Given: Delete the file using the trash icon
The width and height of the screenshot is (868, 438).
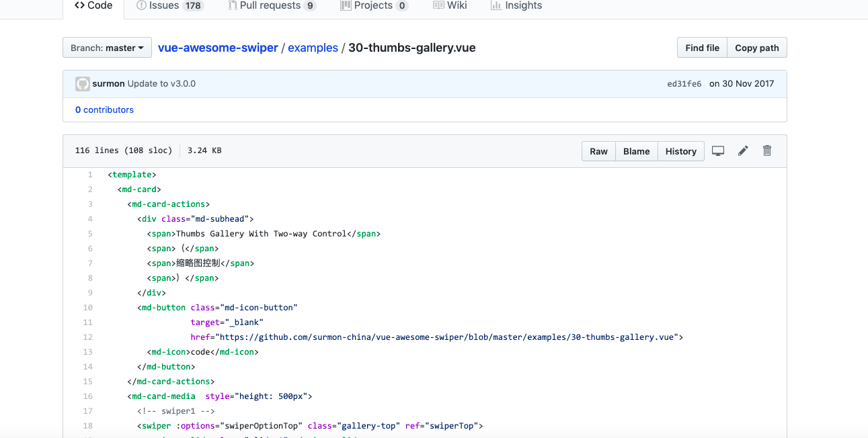Looking at the screenshot, I should [766, 150].
